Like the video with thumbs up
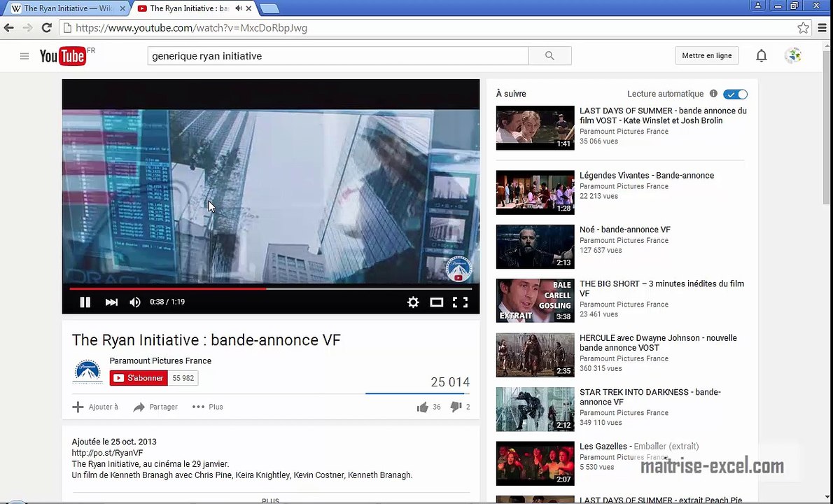This screenshot has height=504, width=833. (422, 407)
